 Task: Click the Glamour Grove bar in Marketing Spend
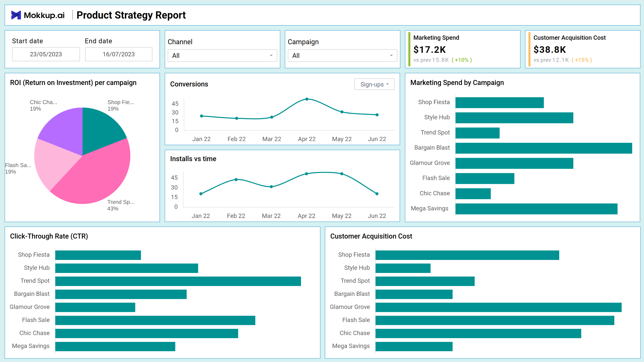514,163
